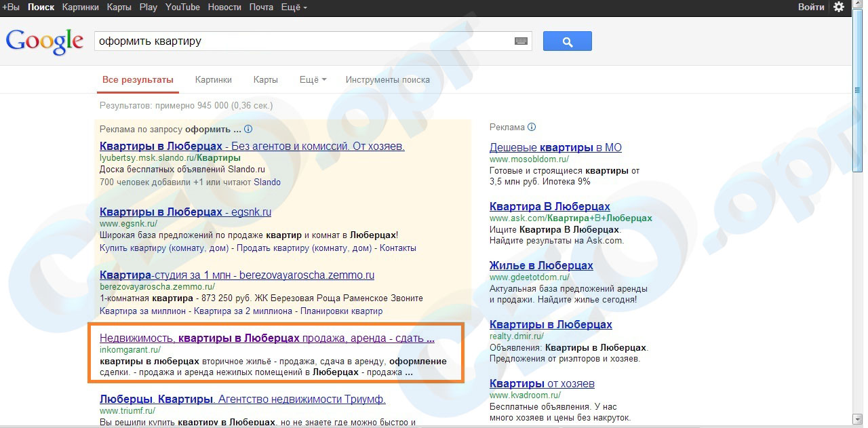This screenshot has width=868, height=428.
Task: Open 'Квартиры от хозяев' ad link
Action: (x=542, y=383)
